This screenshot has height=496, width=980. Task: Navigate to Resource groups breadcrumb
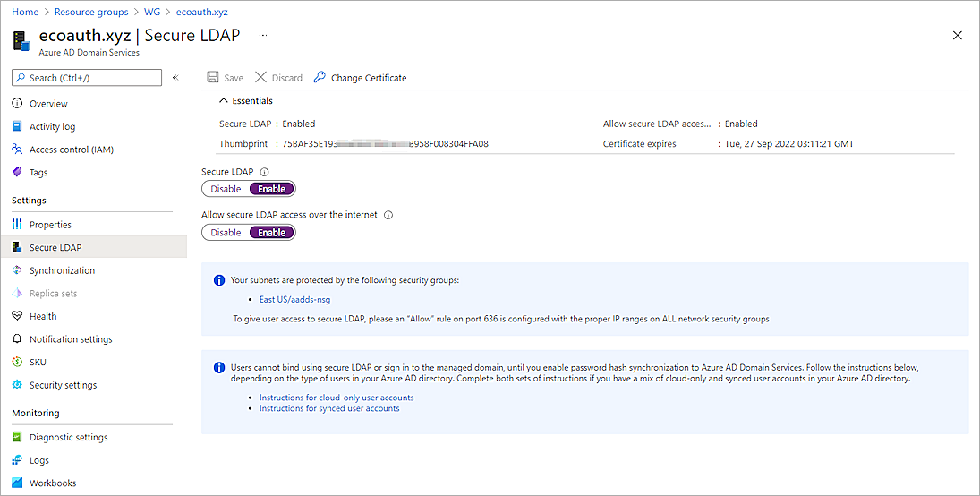tap(90, 13)
